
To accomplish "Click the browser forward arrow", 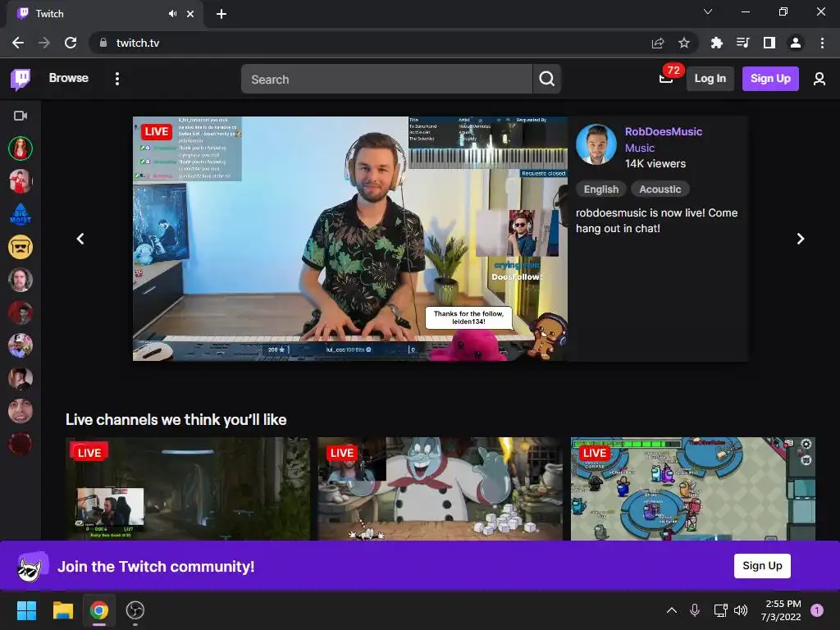I will click(44, 43).
